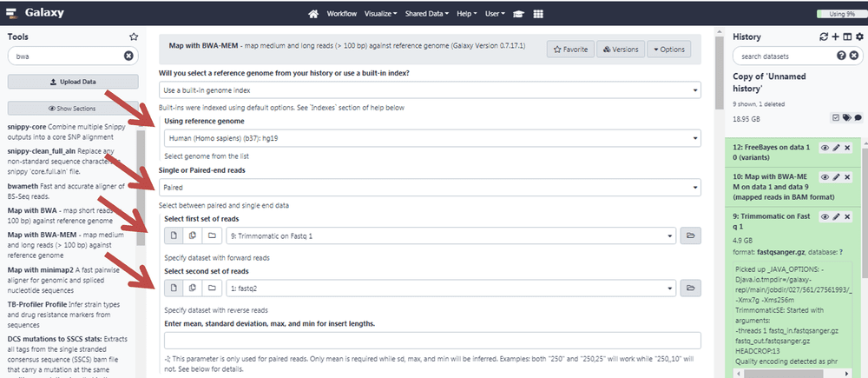Click the Tools favorites star icon
The image size is (868, 378).
(134, 36)
